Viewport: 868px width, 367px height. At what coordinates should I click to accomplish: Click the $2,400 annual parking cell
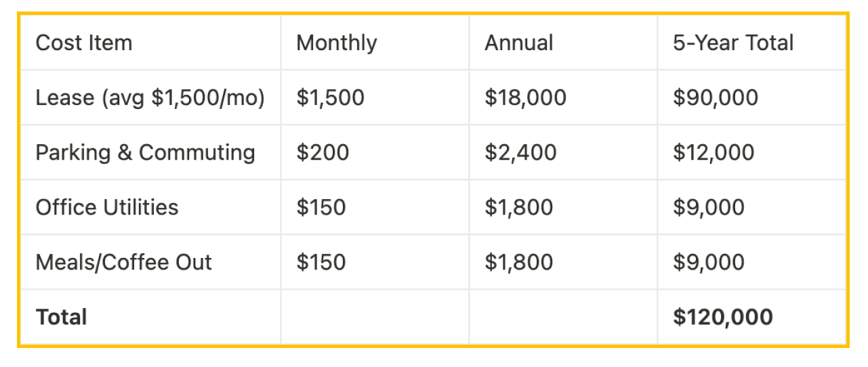pos(563,152)
